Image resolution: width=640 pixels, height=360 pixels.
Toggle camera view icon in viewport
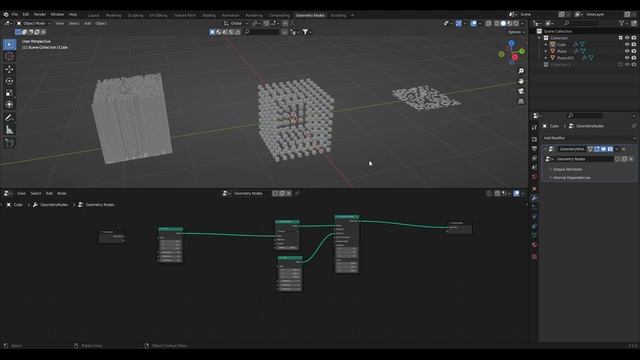point(521,91)
